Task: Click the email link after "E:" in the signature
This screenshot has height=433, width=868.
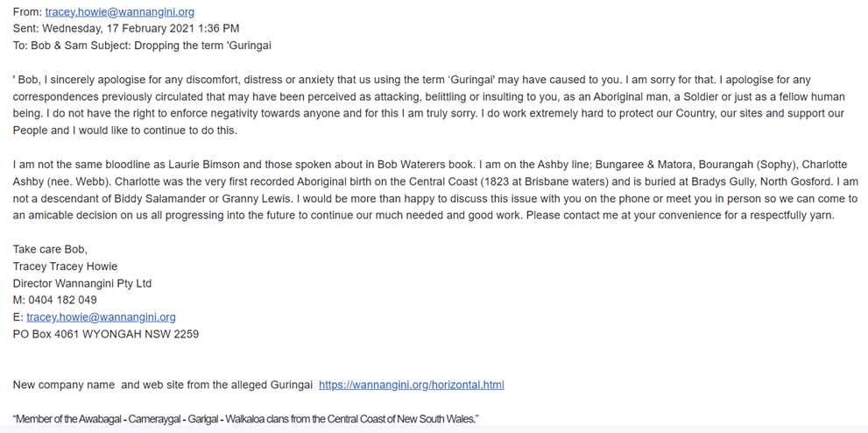Action: click(x=101, y=317)
